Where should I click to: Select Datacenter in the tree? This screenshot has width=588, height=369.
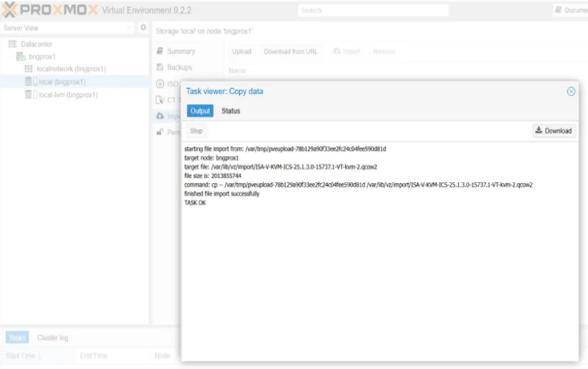tap(36, 44)
